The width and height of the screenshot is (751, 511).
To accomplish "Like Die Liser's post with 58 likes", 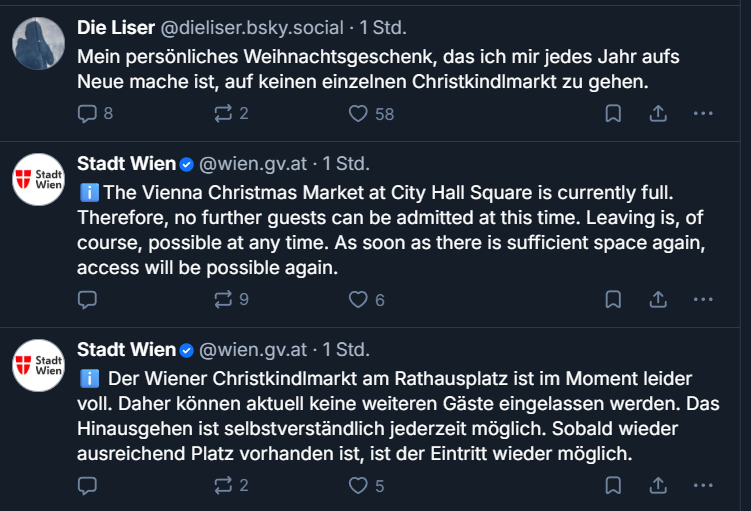I will coord(358,114).
